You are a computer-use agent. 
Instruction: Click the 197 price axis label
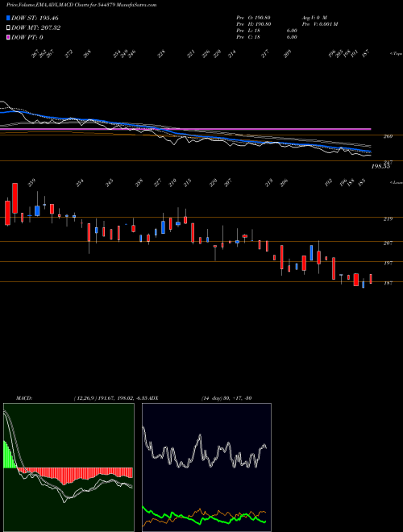388,263
